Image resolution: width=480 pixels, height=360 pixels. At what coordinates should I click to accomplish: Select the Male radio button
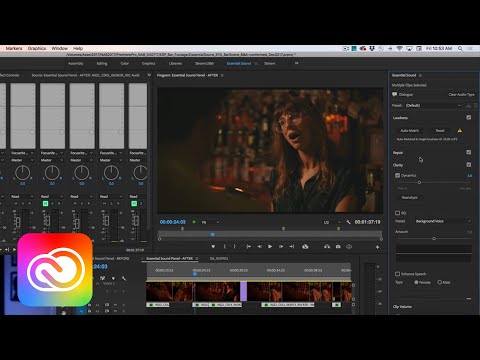tap(439, 282)
